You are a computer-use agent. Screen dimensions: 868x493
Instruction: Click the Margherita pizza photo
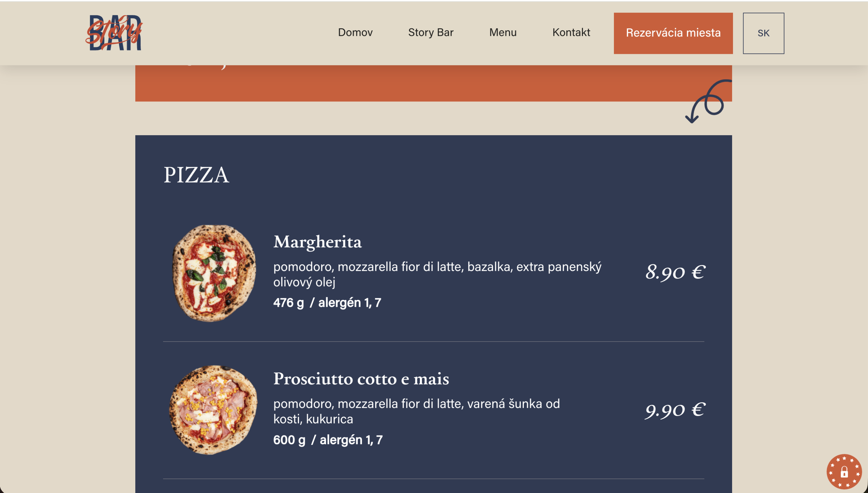pos(214,273)
